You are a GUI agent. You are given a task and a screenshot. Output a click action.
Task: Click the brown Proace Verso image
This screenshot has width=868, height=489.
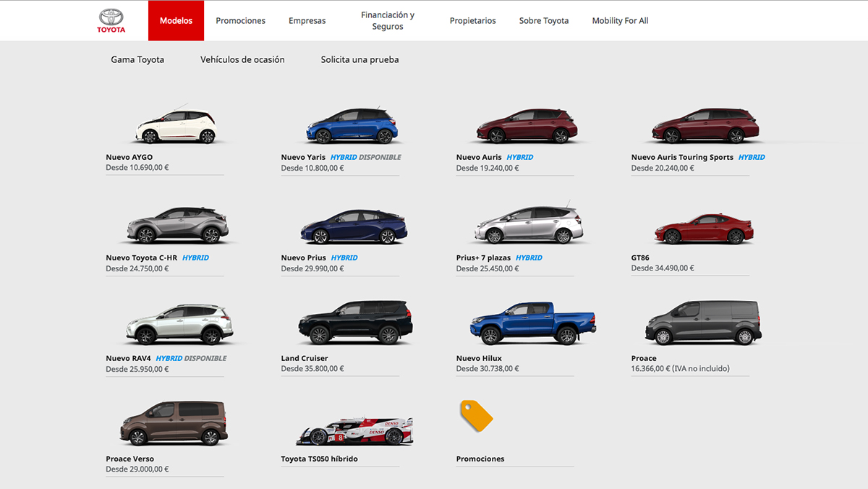tap(174, 423)
